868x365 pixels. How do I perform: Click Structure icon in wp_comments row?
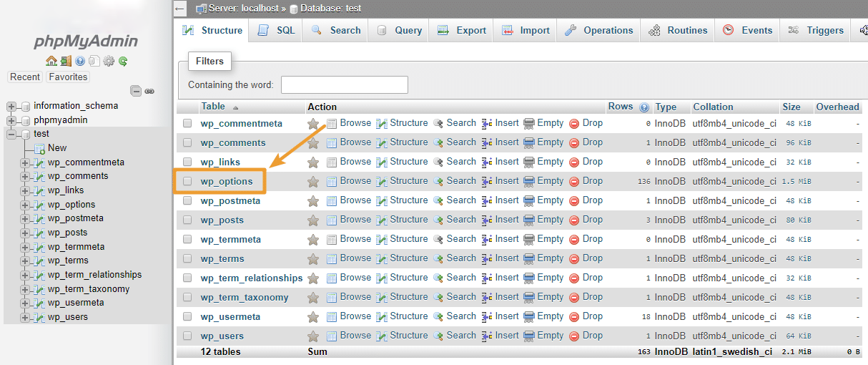point(382,142)
